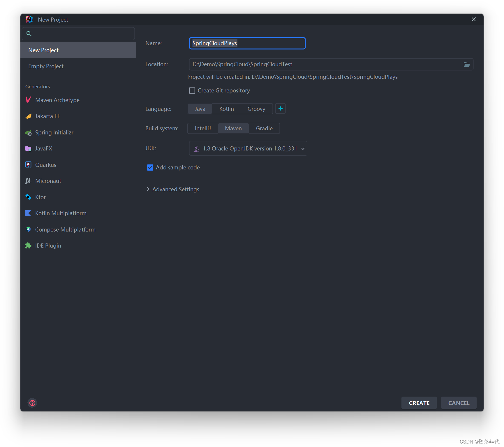
Task: Choose the Spring Initializr label
Action: pyautogui.click(x=54, y=132)
